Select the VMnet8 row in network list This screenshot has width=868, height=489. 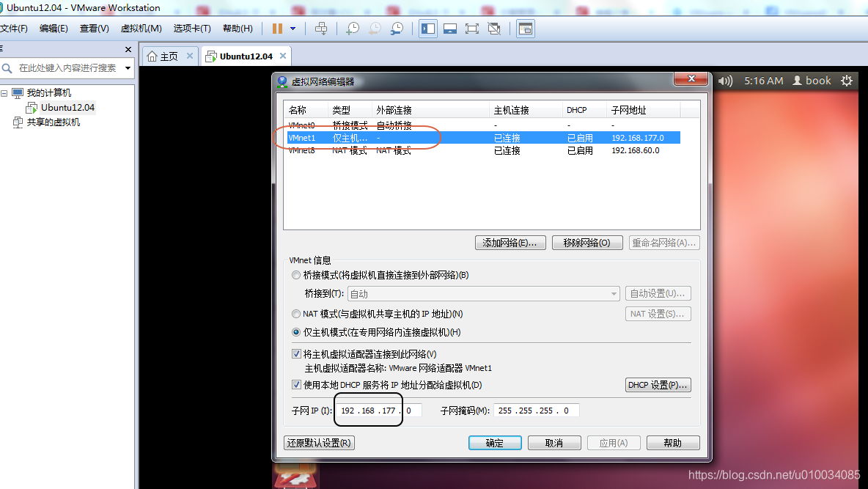[x=483, y=150]
